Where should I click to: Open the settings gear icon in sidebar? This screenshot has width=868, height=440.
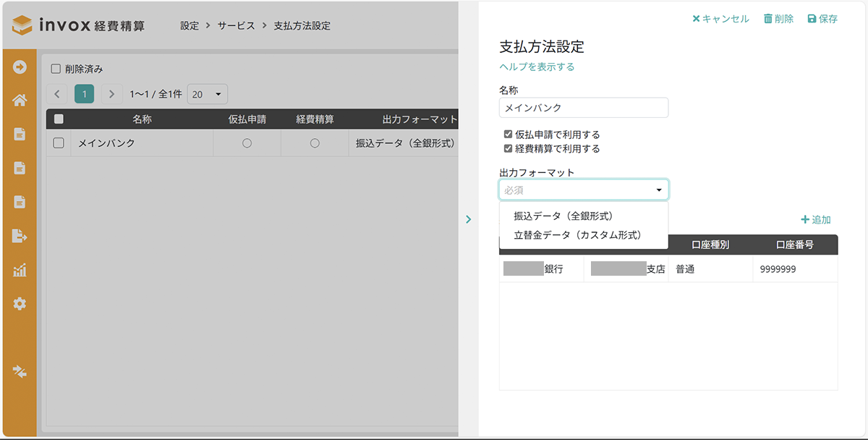coord(20,304)
